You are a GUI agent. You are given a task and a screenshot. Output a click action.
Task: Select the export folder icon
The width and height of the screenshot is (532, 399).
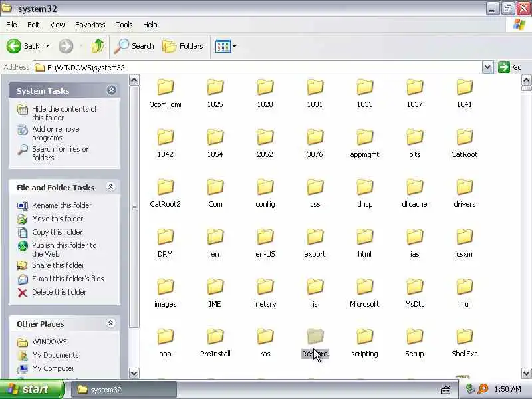coord(315,237)
